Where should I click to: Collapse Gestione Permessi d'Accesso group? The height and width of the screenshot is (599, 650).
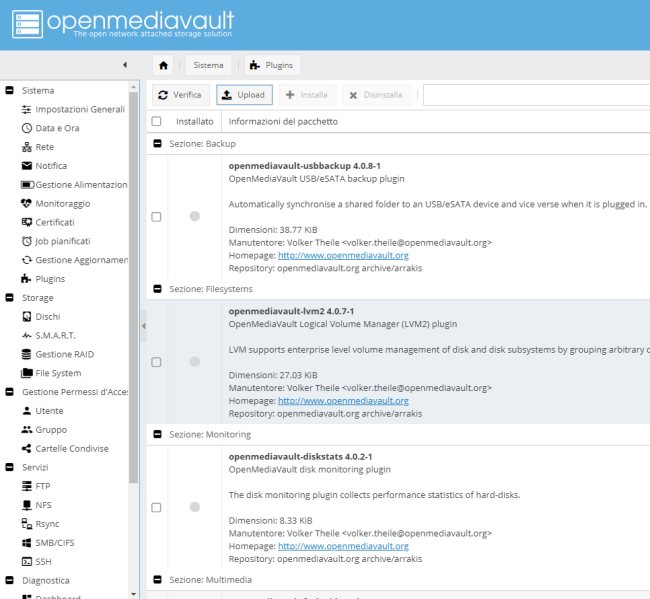point(10,392)
